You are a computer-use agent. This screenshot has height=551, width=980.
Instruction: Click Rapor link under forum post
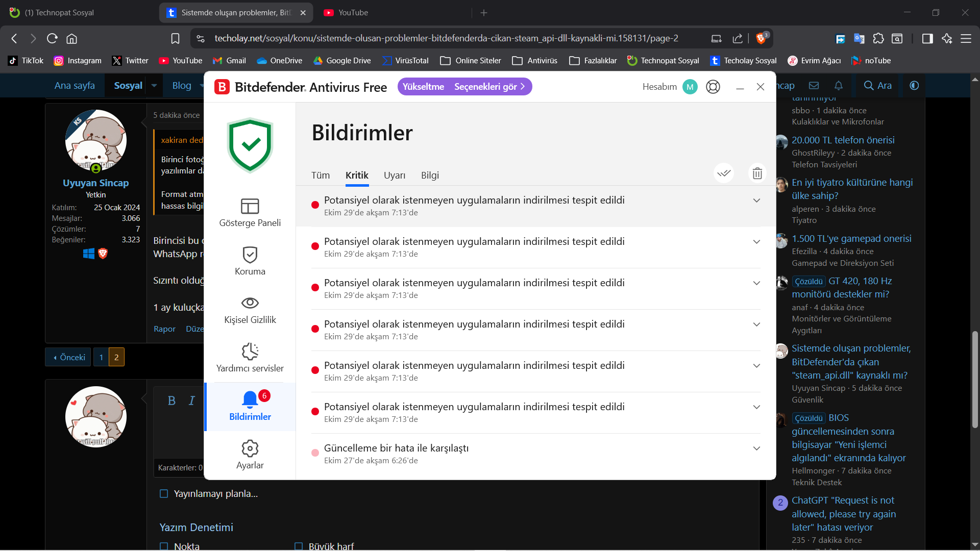click(x=164, y=329)
